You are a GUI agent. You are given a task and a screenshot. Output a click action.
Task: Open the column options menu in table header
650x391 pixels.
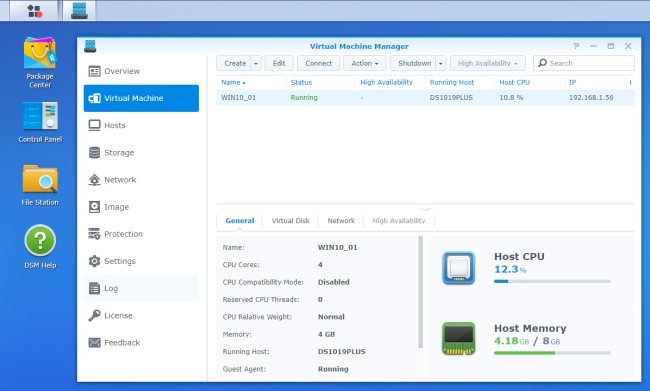[x=630, y=83]
